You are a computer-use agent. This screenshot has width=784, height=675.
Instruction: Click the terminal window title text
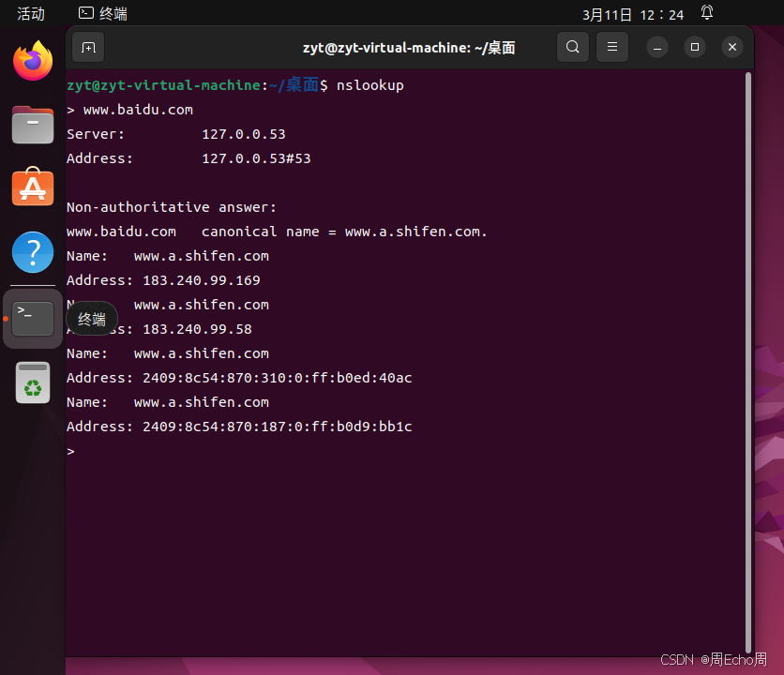pos(409,48)
